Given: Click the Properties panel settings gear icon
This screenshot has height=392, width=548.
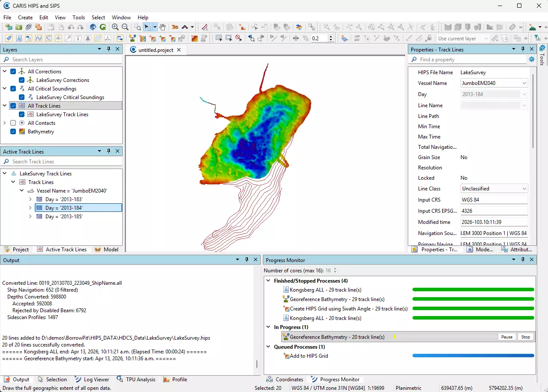Looking at the screenshot, I should tap(532, 60).
